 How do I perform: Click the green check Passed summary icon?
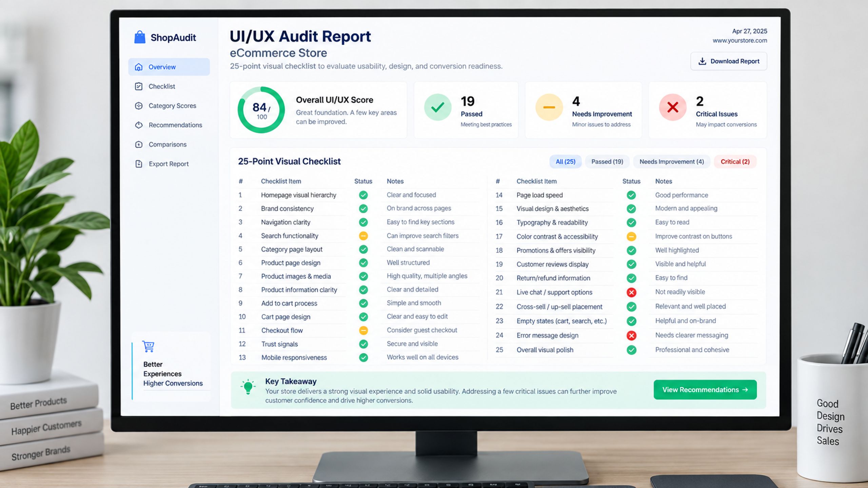[x=438, y=107]
